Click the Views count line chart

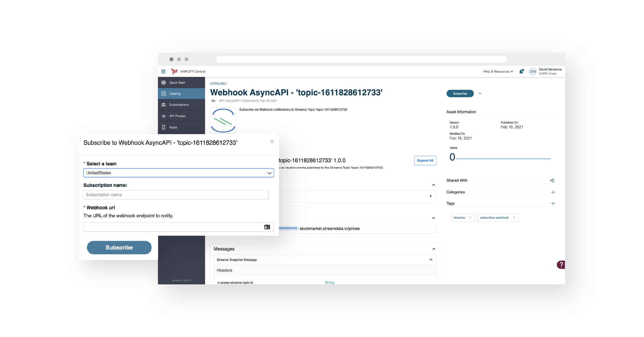[503, 158]
